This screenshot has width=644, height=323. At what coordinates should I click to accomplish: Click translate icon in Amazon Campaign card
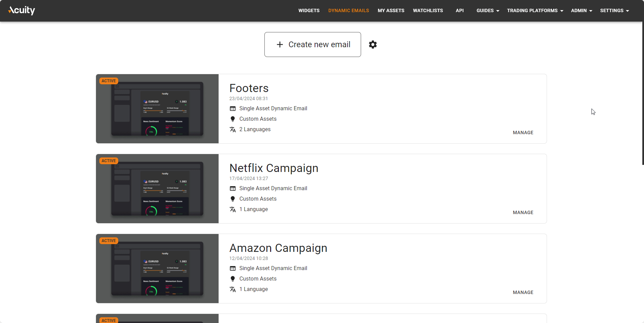pyautogui.click(x=233, y=289)
